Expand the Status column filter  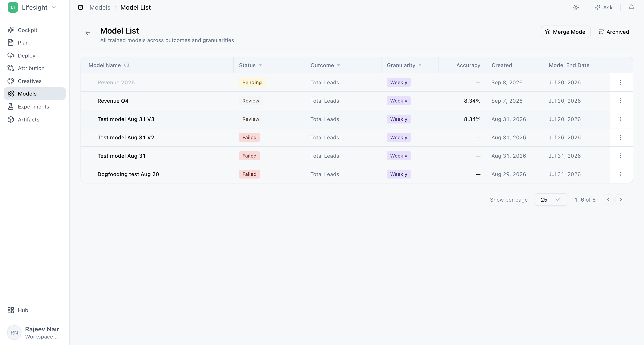click(260, 65)
